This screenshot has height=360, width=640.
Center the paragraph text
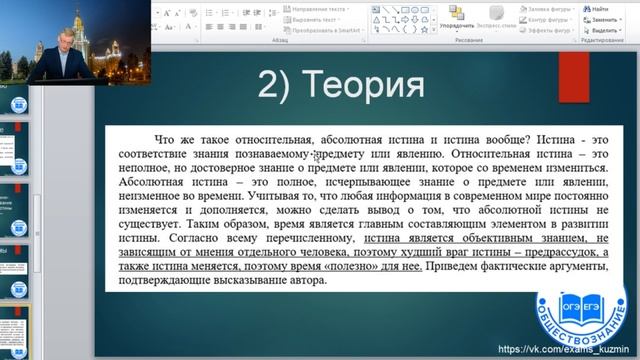pyautogui.click(x=220, y=27)
